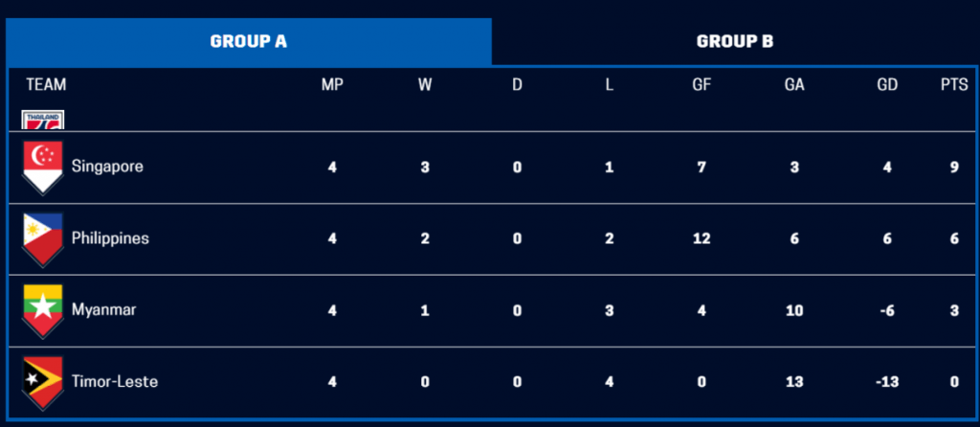980x427 pixels.
Task: Click the Timor-Leste flag icon
Action: point(43,382)
